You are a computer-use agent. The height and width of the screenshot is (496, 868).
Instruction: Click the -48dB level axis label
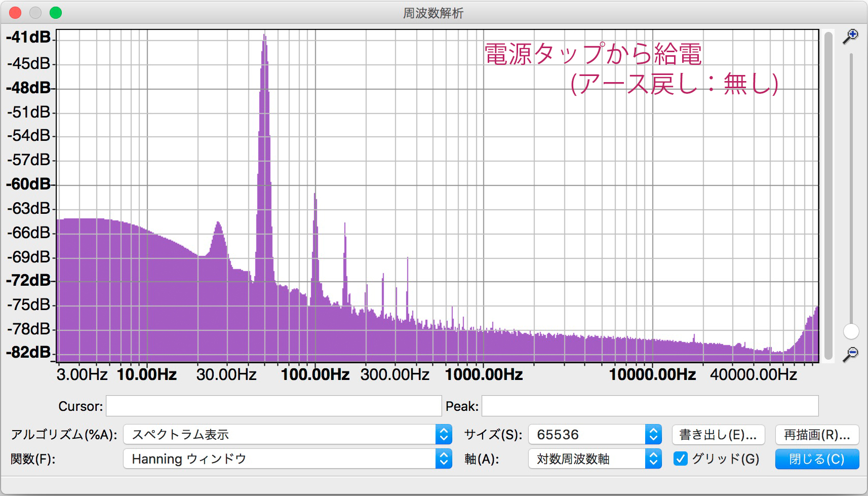[28, 87]
